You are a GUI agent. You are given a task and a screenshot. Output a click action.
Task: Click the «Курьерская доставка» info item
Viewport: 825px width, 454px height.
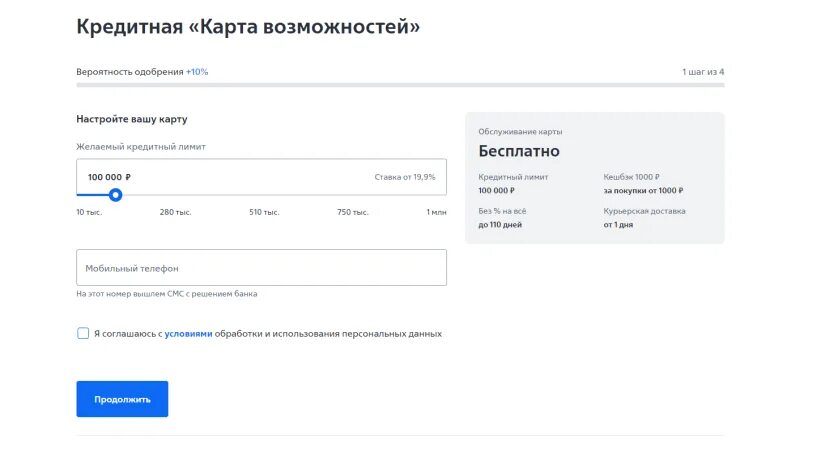(645, 218)
